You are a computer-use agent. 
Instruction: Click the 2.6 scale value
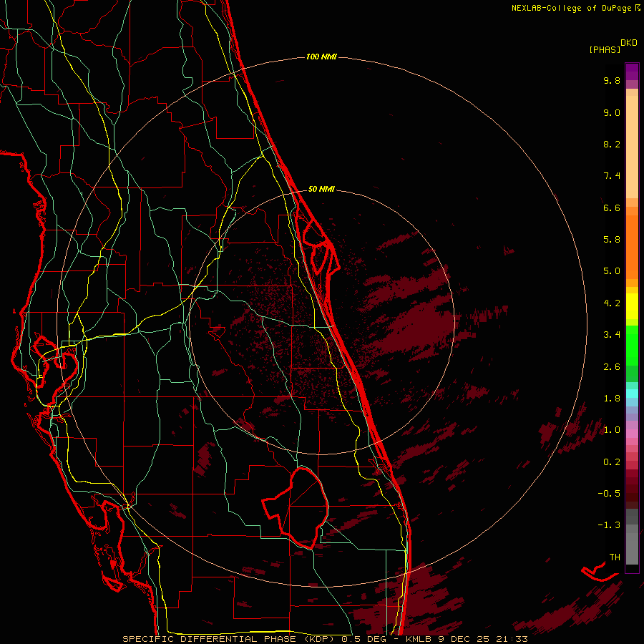[612, 367]
